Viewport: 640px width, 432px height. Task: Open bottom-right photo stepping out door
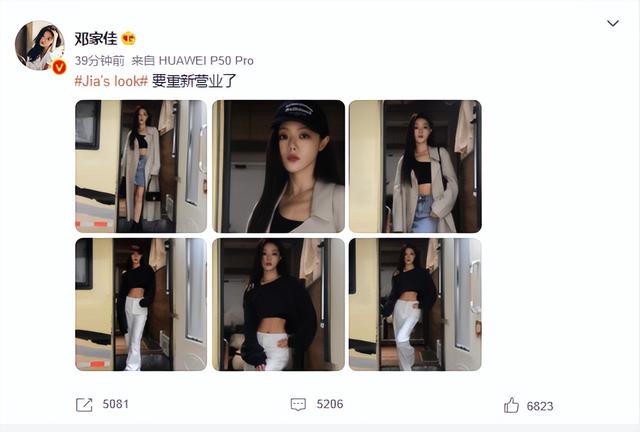point(415,304)
